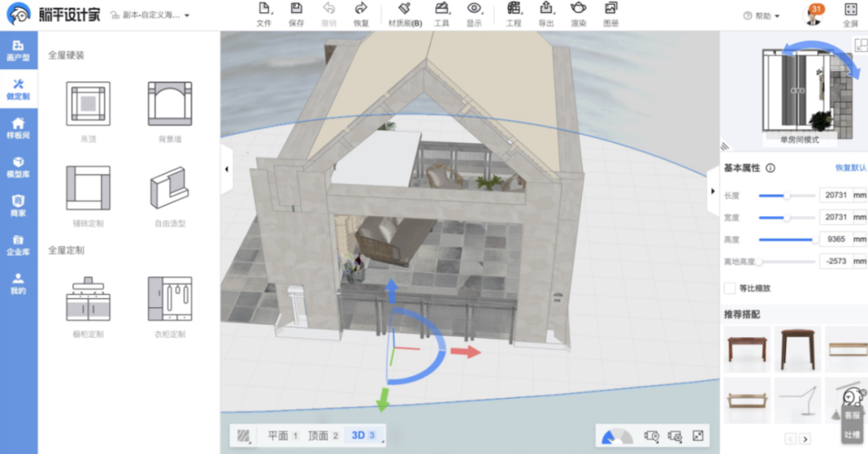The image size is (868, 454).
Task: Switch to 样板间 sidebar section
Action: coord(18,128)
